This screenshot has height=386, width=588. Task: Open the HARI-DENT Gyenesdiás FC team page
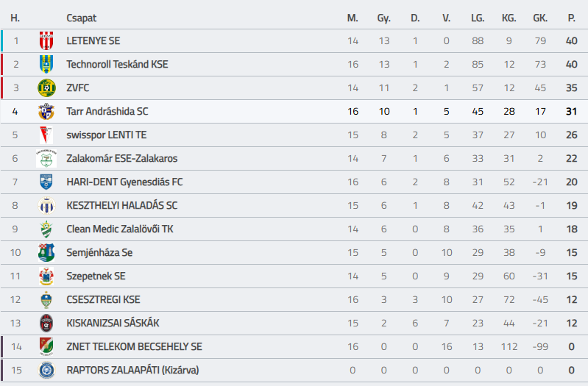point(124,182)
